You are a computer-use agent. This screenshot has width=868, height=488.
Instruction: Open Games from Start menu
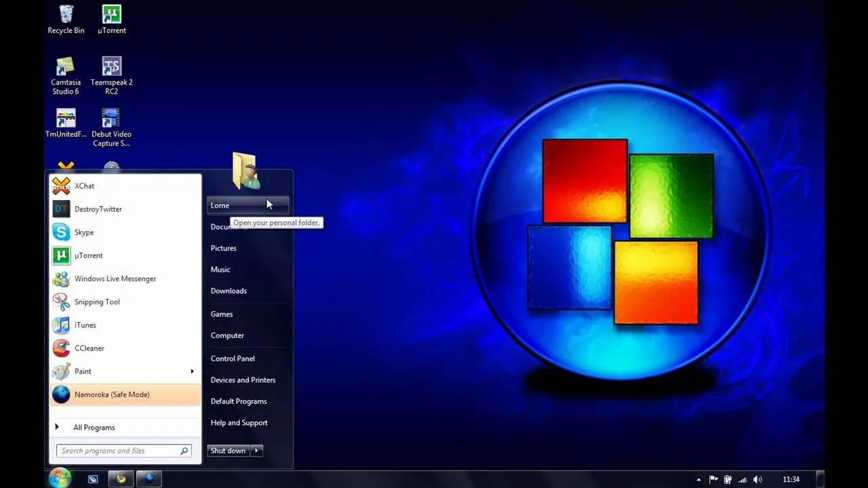(x=248, y=314)
